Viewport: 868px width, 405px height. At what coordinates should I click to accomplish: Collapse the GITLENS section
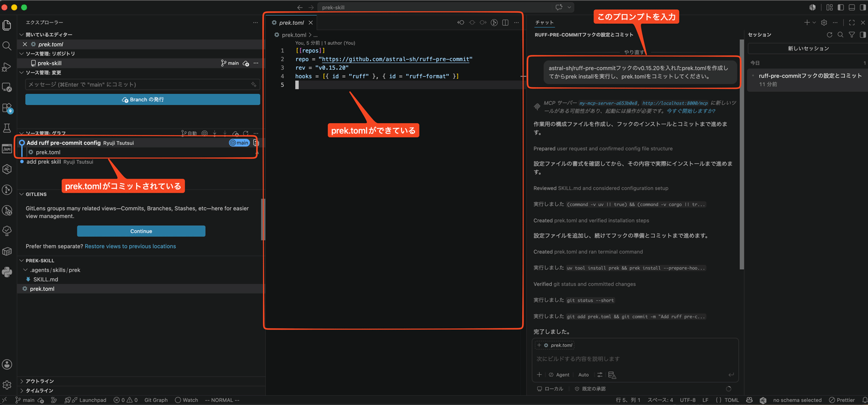tap(22, 194)
